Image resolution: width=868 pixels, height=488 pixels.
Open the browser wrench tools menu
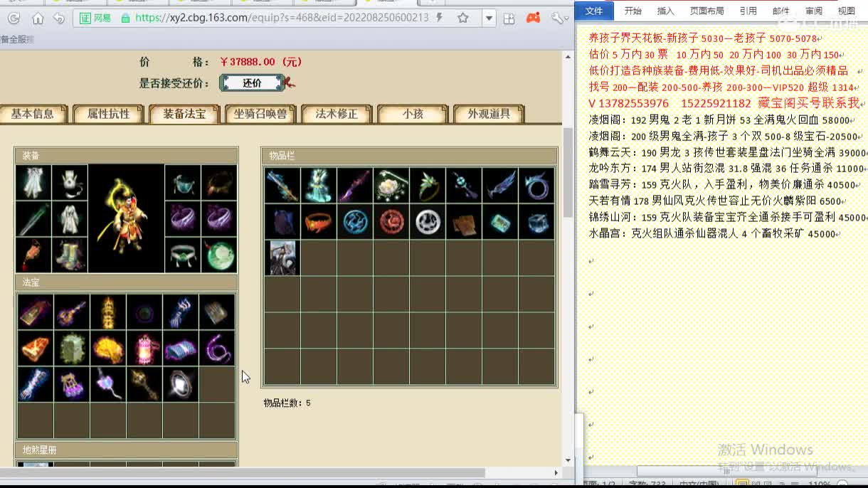557,18
